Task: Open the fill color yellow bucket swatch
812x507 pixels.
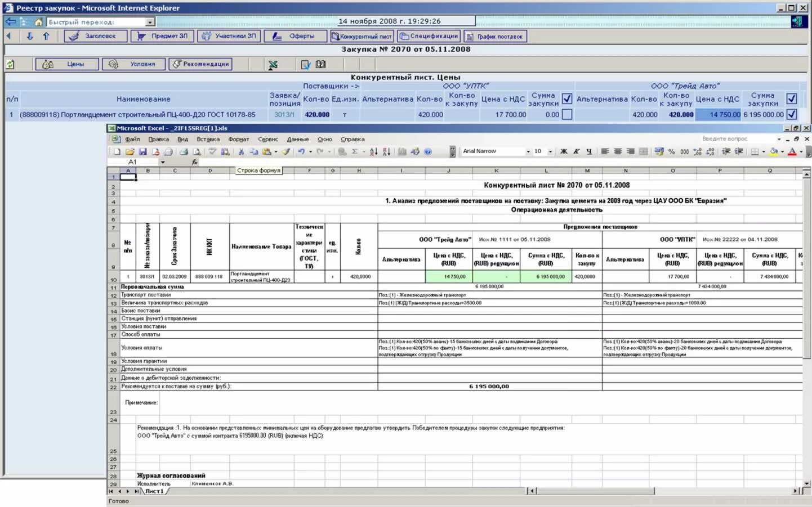Action: tap(774, 151)
